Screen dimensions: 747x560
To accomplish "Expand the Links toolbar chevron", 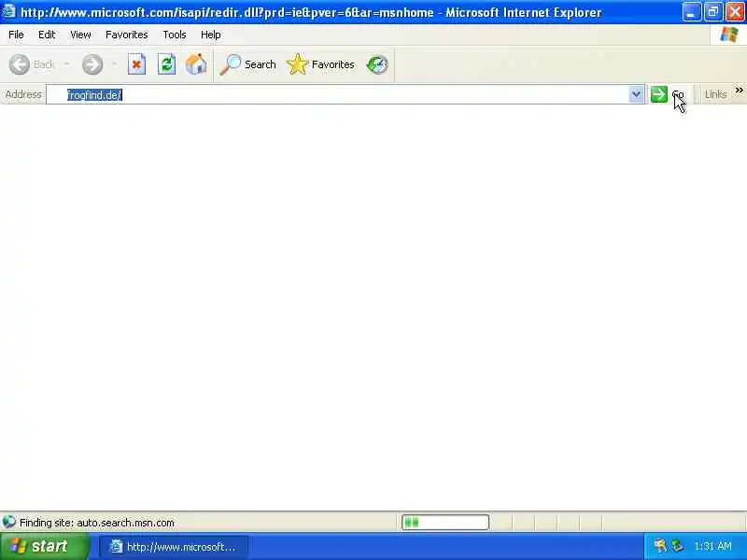I will click(x=739, y=90).
